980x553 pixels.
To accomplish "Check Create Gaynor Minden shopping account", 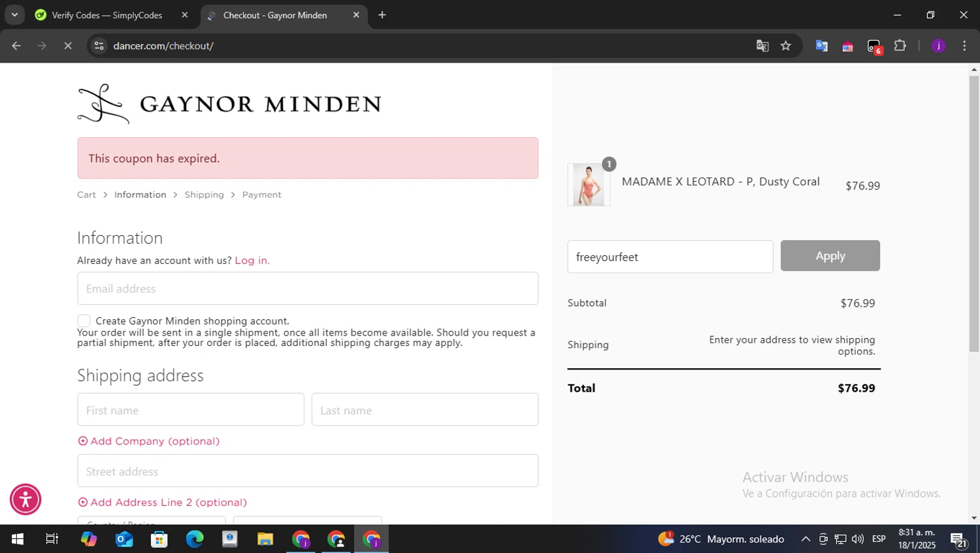I will (x=84, y=321).
